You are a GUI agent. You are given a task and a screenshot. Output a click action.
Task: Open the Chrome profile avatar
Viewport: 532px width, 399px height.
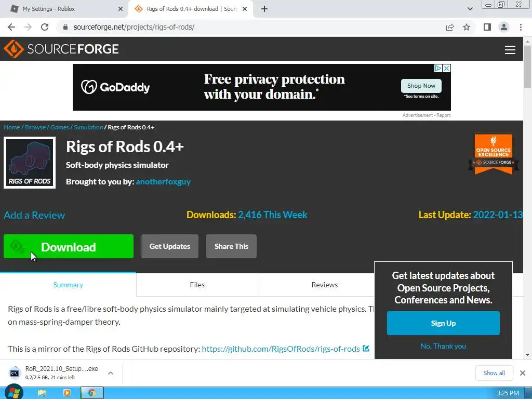click(504, 27)
